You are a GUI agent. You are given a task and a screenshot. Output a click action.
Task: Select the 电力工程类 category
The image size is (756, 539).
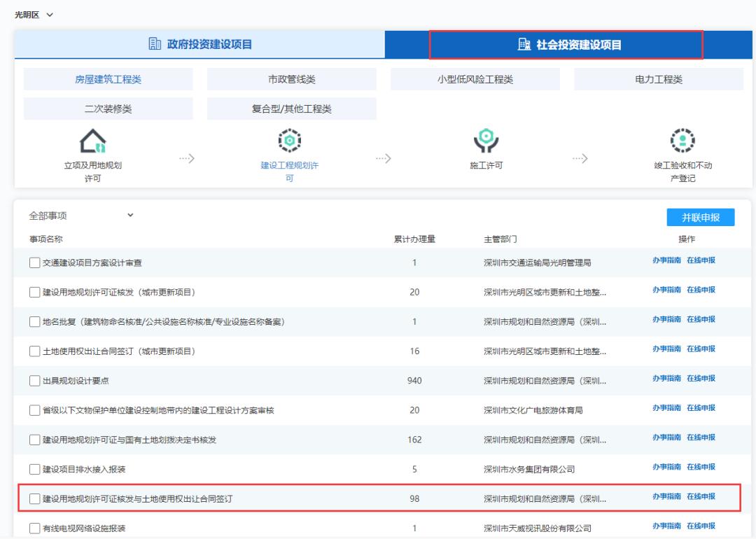pos(659,80)
